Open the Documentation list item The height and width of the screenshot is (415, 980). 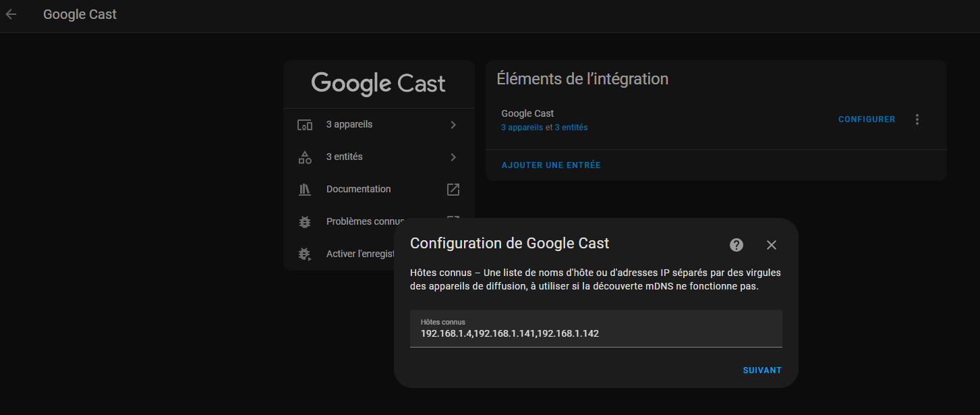(x=379, y=190)
